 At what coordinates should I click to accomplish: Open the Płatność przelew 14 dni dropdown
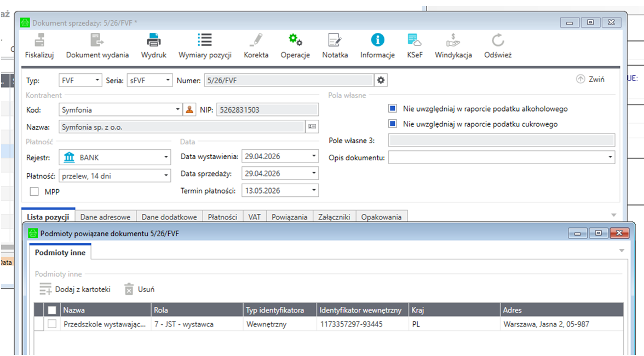point(166,176)
